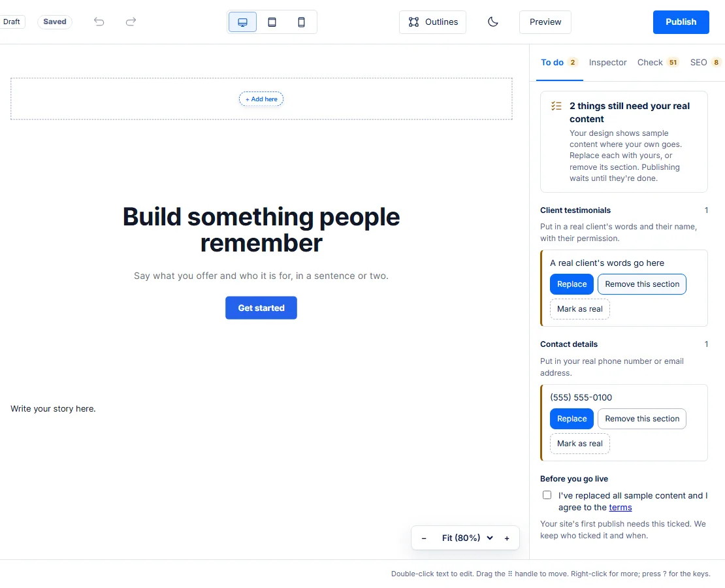725x588 pixels.
Task: Select the Build something people remember heading
Action: point(261,229)
